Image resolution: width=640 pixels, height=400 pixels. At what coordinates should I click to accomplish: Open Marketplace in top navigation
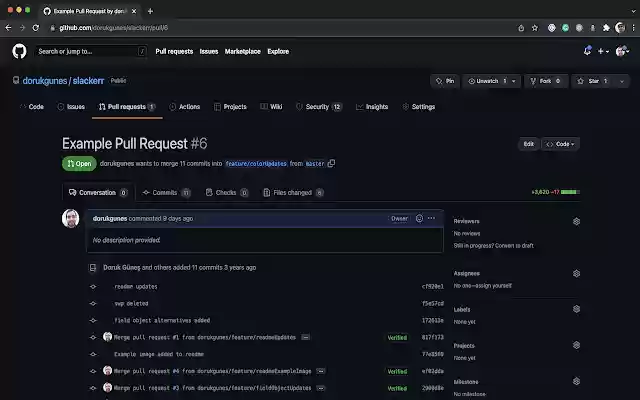pos(242,51)
